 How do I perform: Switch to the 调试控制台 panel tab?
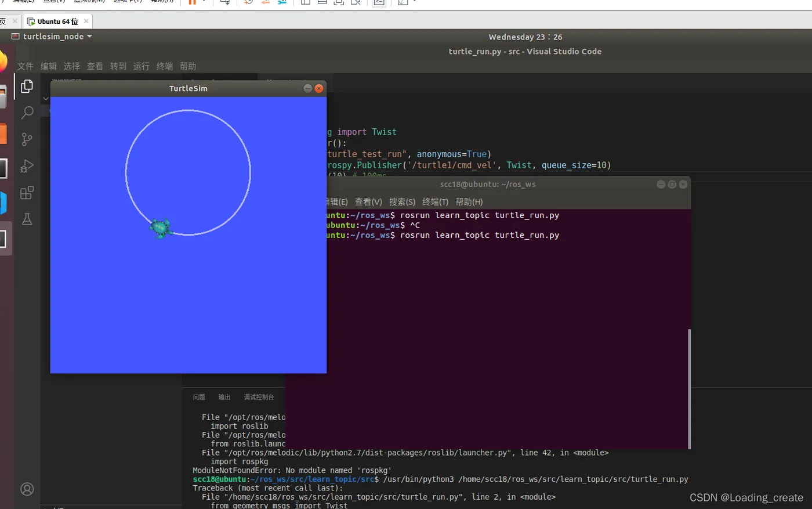point(259,397)
